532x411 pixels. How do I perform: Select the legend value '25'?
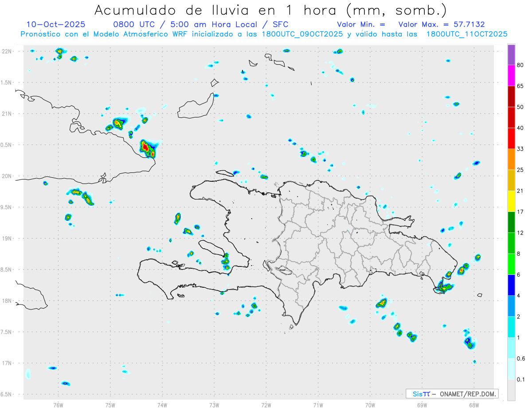(520, 170)
